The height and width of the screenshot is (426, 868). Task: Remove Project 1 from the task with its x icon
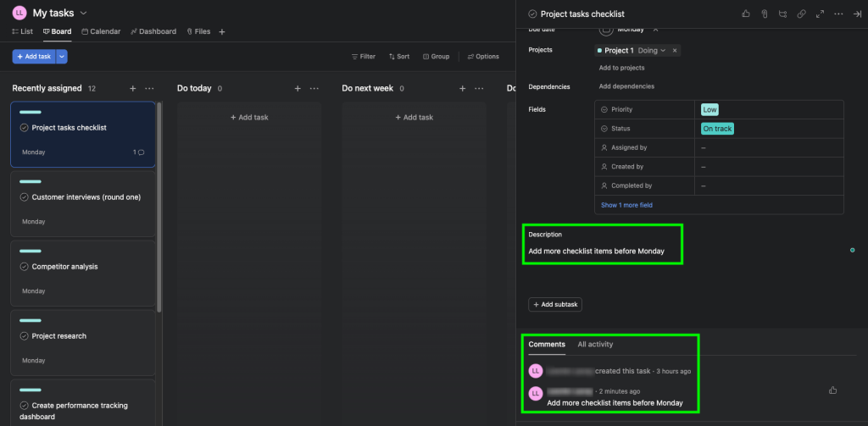click(x=675, y=50)
